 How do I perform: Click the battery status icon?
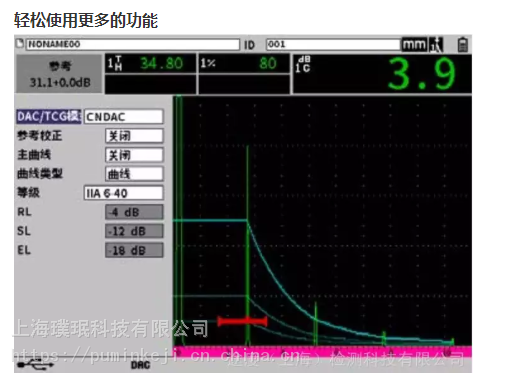click(x=463, y=44)
